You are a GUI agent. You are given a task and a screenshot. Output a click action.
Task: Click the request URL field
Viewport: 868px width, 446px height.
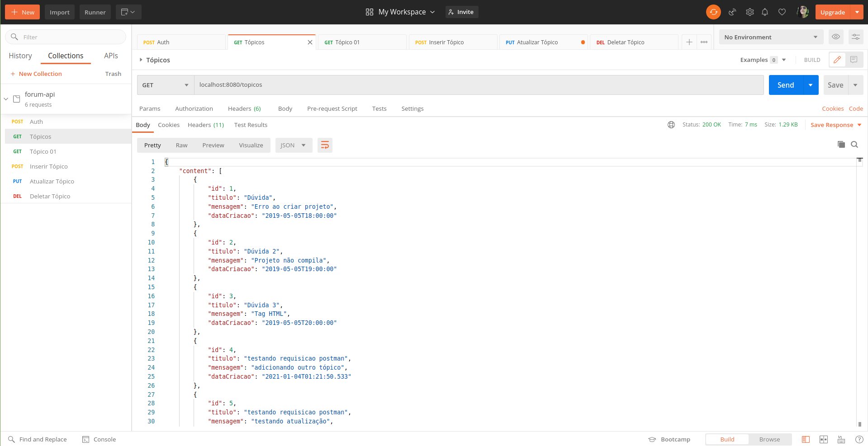(x=479, y=85)
